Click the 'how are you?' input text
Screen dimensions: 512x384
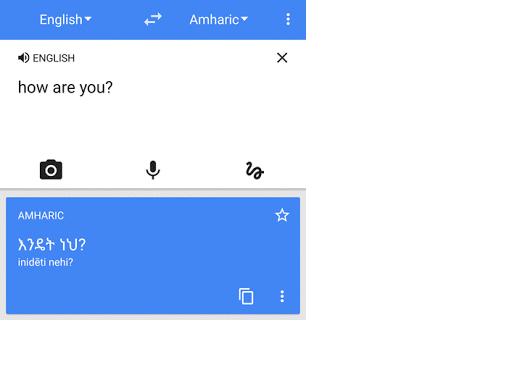65,88
